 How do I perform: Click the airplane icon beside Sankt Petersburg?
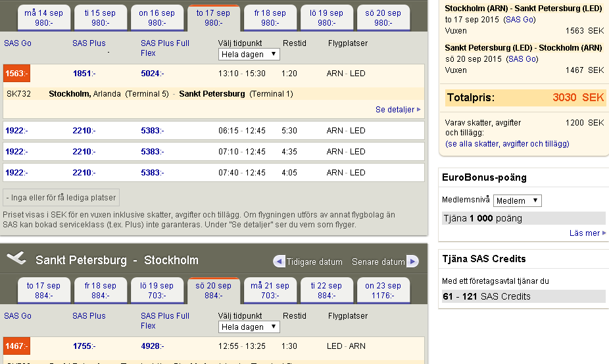pos(16,259)
